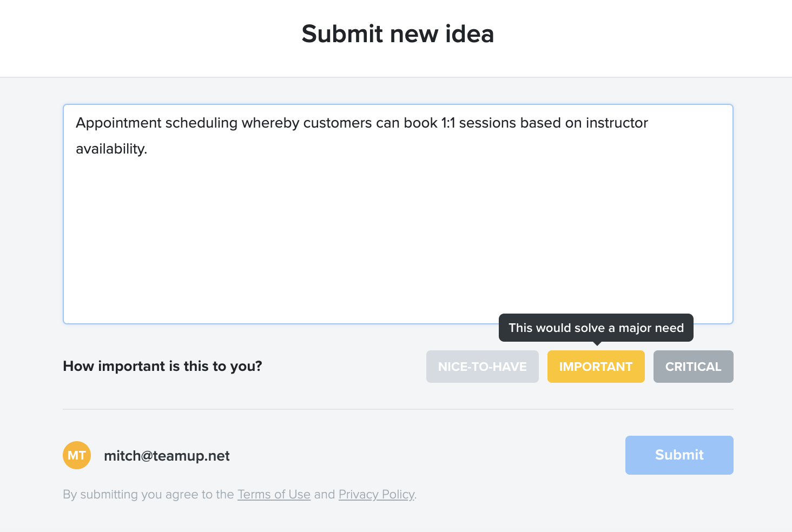Click inside the empty idea text area

click(x=398, y=238)
